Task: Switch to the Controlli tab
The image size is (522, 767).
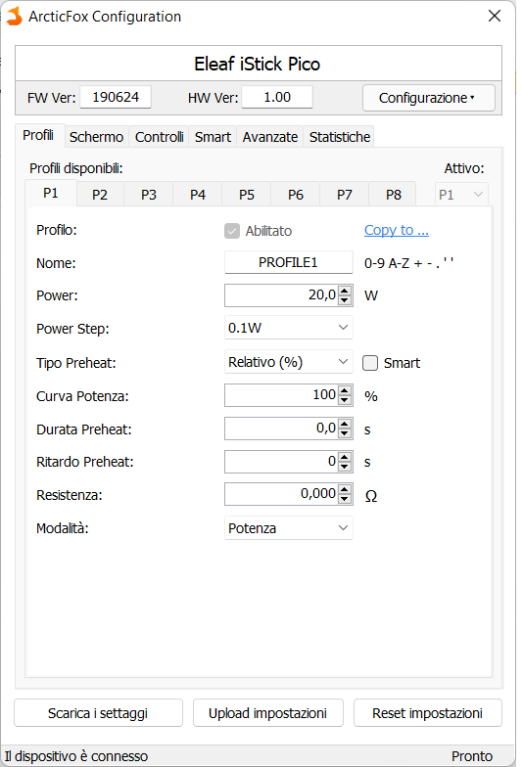Action: pos(159,137)
